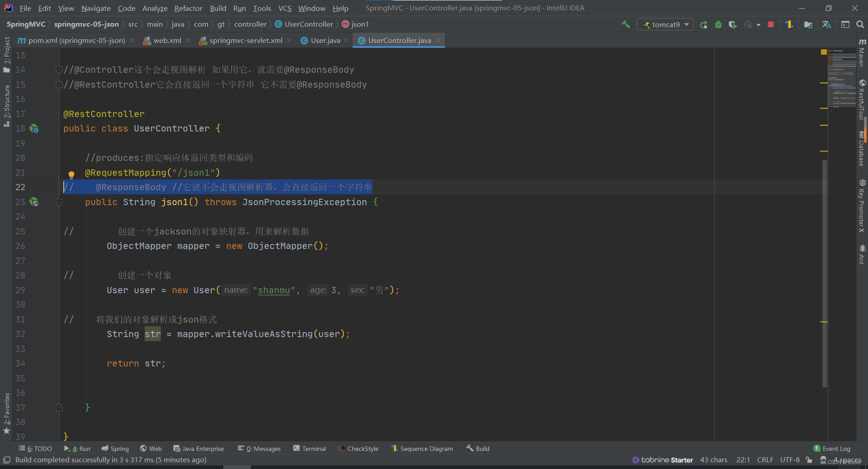This screenshot has width=868, height=469.
Task: Click the 22:1 caret position indicator
Action: click(743, 460)
